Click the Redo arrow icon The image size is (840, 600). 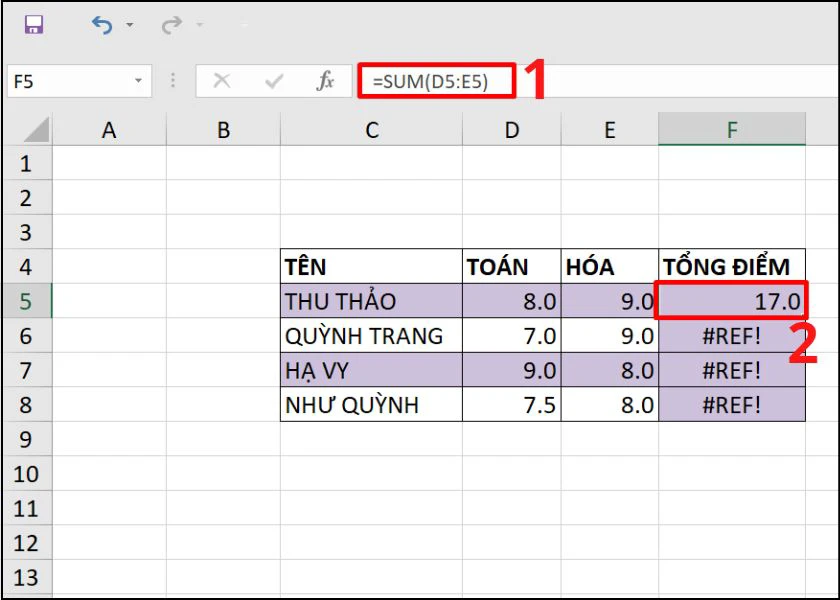(x=171, y=25)
